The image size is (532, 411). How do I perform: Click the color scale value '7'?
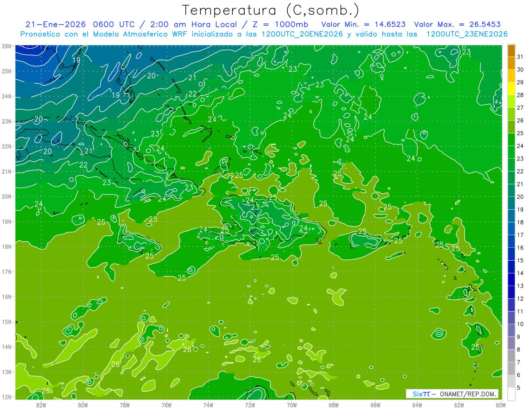519,362
